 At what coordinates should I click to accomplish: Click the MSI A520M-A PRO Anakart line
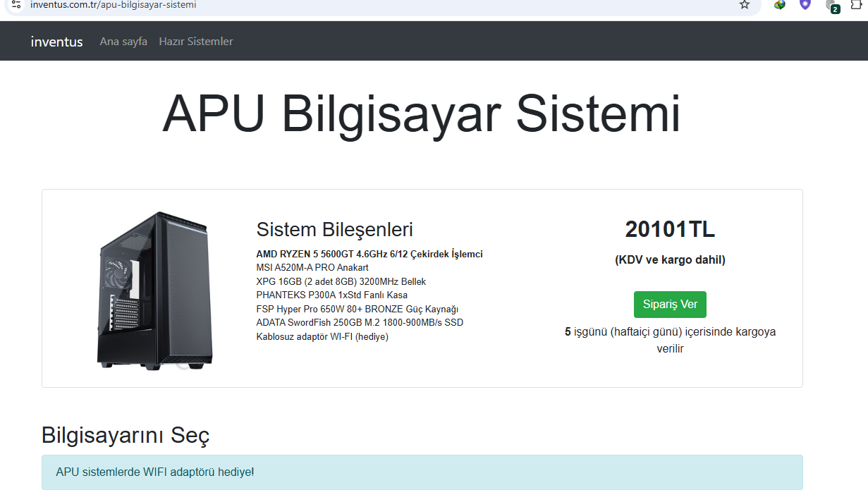tap(312, 268)
